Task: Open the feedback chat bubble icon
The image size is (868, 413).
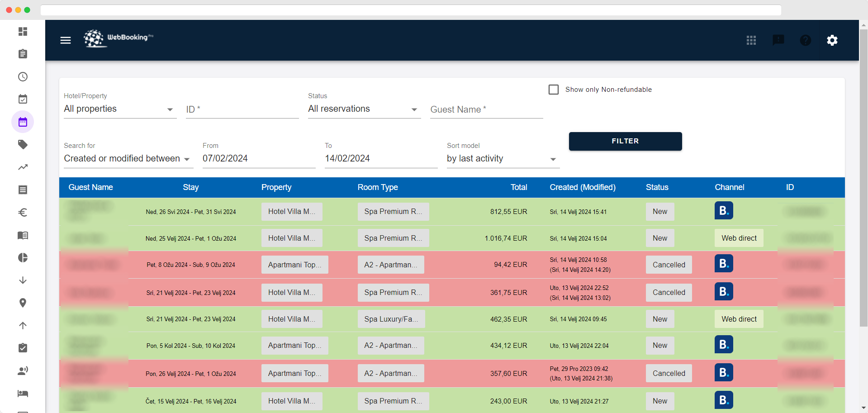Action: pyautogui.click(x=778, y=40)
